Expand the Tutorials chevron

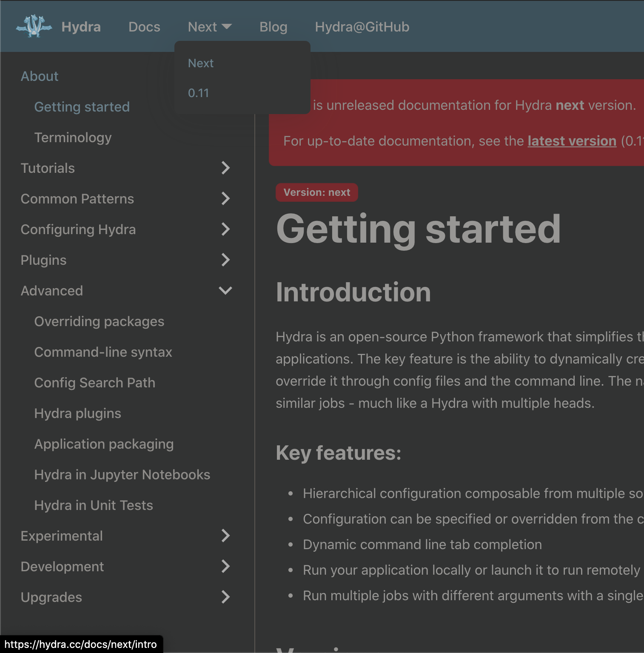click(225, 168)
